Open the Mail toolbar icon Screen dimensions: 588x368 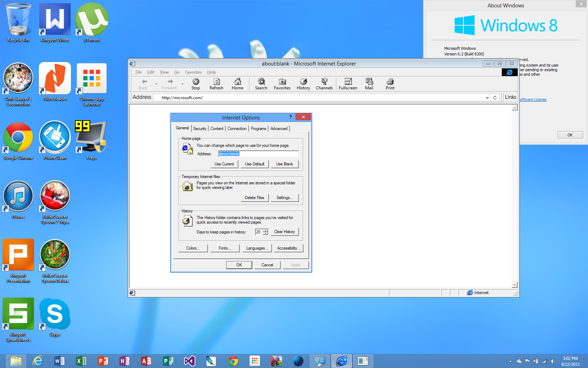(x=369, y=84)
